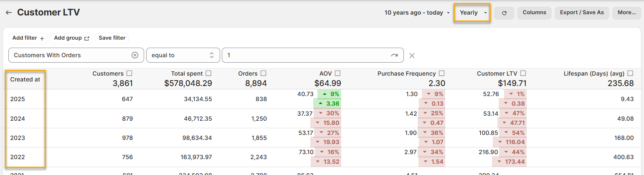
Task: Clear the Customers With Orders filter field
Action: pyautogui.click(x=135, y=55)
